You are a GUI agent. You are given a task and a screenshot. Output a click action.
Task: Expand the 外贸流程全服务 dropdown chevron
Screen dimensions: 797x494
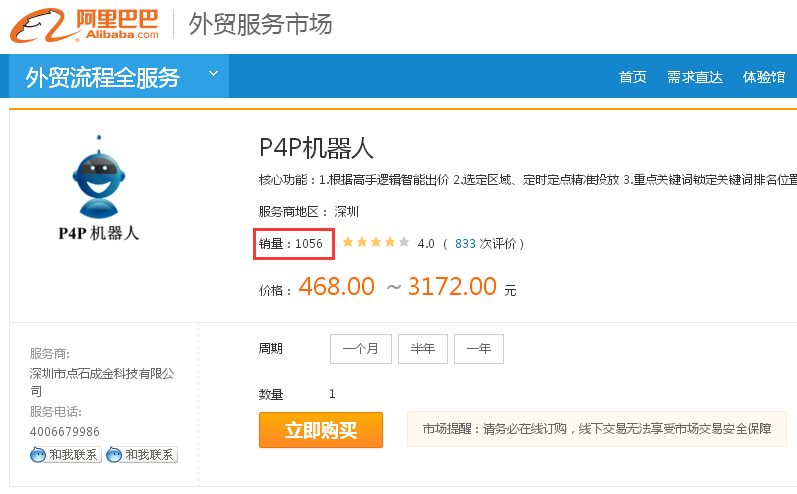213,74
